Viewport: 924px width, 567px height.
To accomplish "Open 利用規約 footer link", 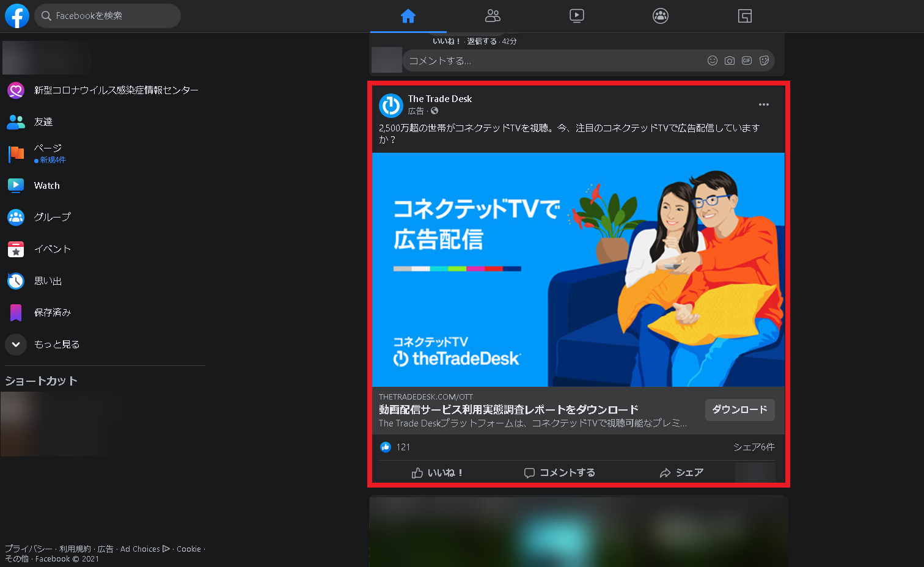I will 75,549.
